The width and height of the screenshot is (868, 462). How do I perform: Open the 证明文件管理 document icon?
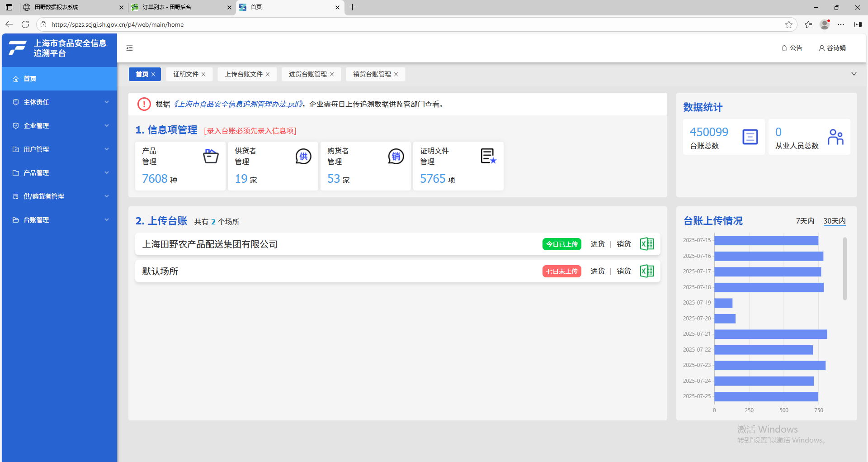pyautogui.click(x=488, y=157)
